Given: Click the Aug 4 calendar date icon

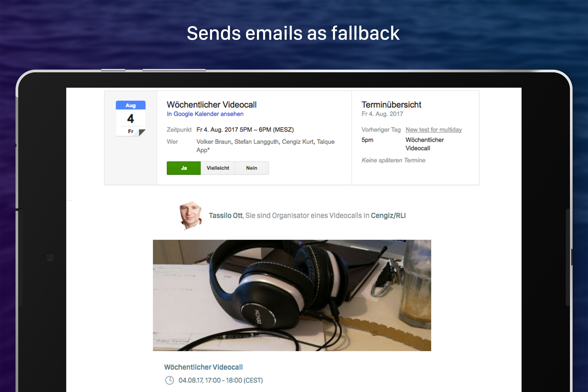Looking at the screenshot, I should click(131, 118).
